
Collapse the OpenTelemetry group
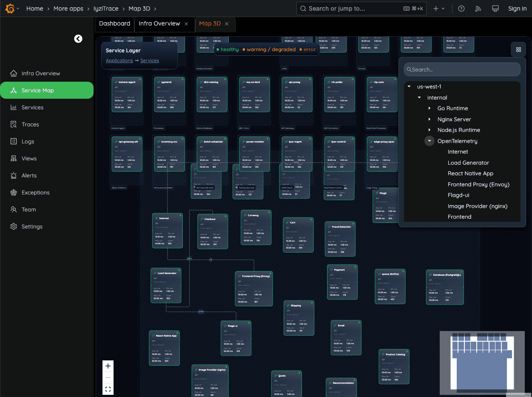point(429,141)
